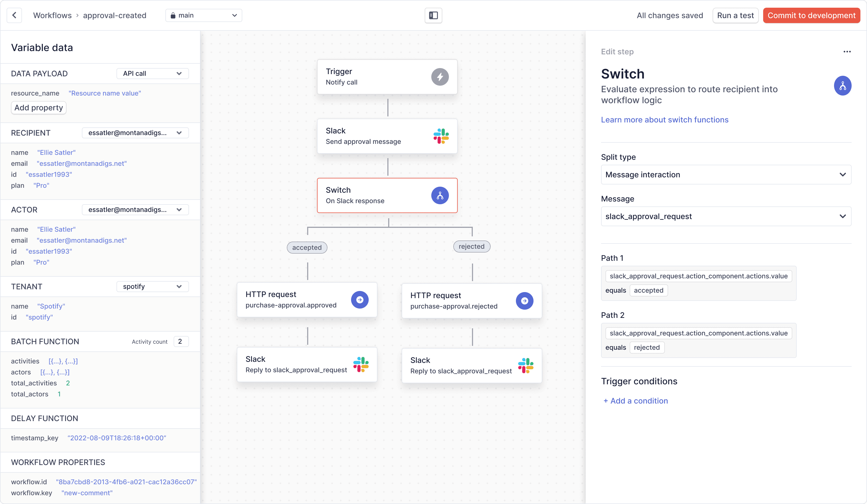Open the main branch selector dropdown

(203, 15)
